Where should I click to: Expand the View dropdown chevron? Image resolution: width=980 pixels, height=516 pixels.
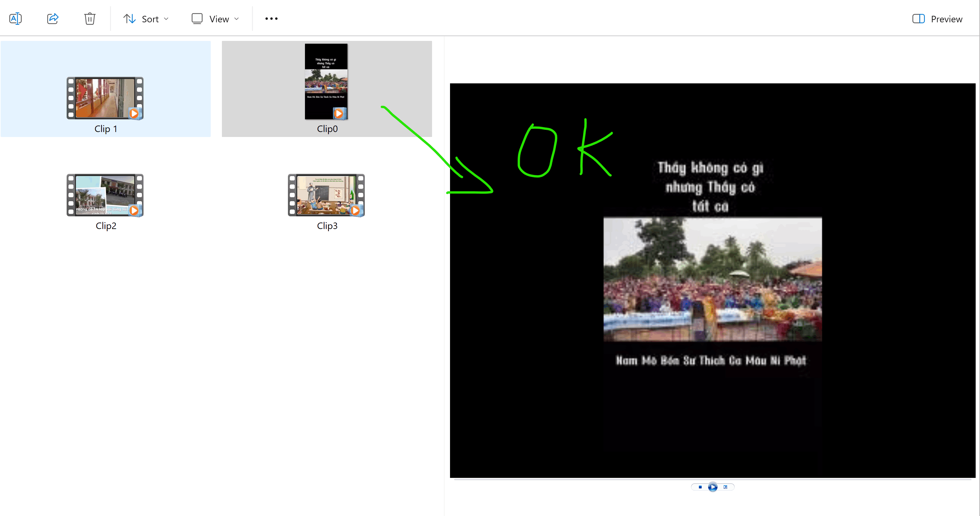(x=236, y=19)
